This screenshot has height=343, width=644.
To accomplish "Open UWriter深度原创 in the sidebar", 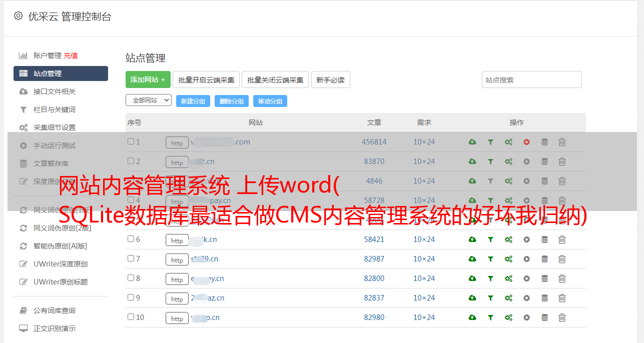I will click(x=61, y=264).
